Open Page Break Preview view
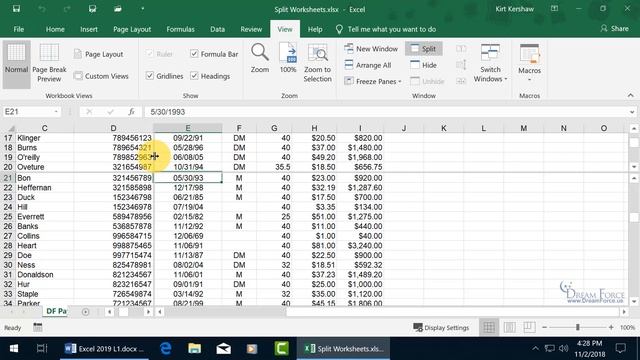The width and height of the screenshot is (640, 360). pos(49,64)
